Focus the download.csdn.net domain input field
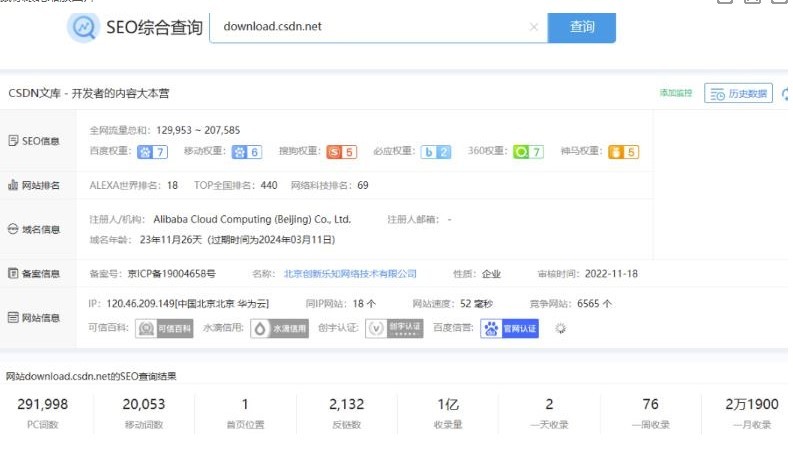The width and height of the screenshot is (793, 450). (x=378, y=27)
